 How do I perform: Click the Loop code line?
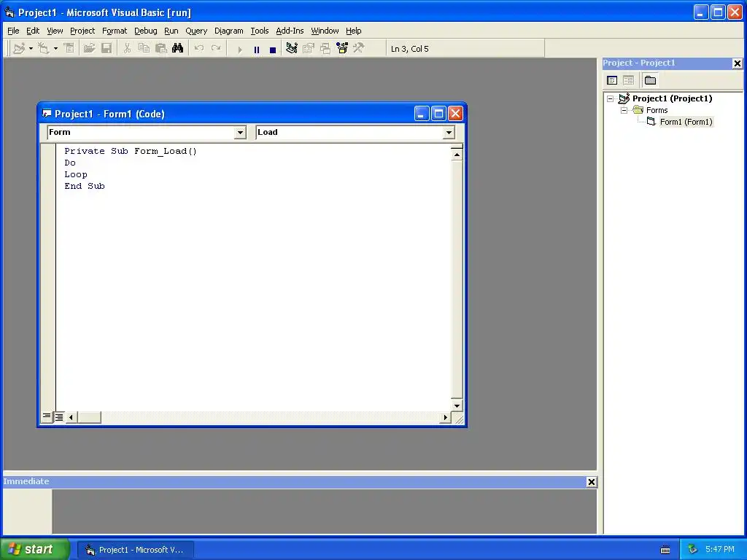pyautogui.click(x=76, y=174)
